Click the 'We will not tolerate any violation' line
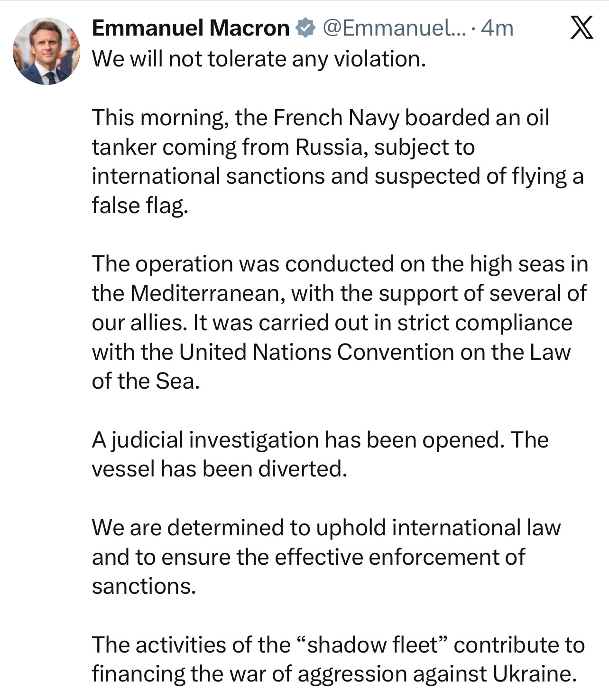This screenshot has height=700, width=609. click(258, 59)
